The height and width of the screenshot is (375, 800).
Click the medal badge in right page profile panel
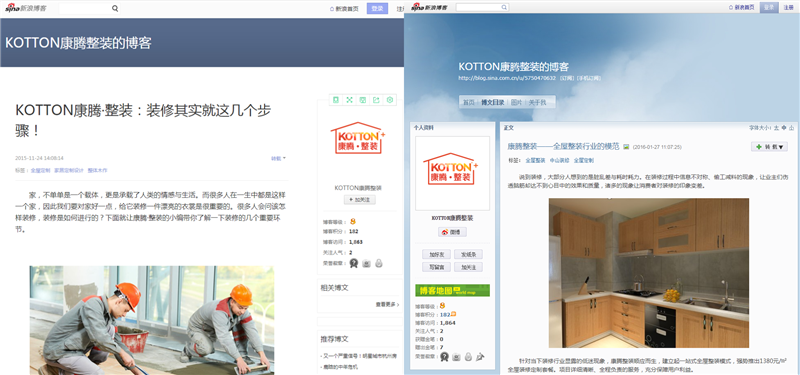coord(444,357)
